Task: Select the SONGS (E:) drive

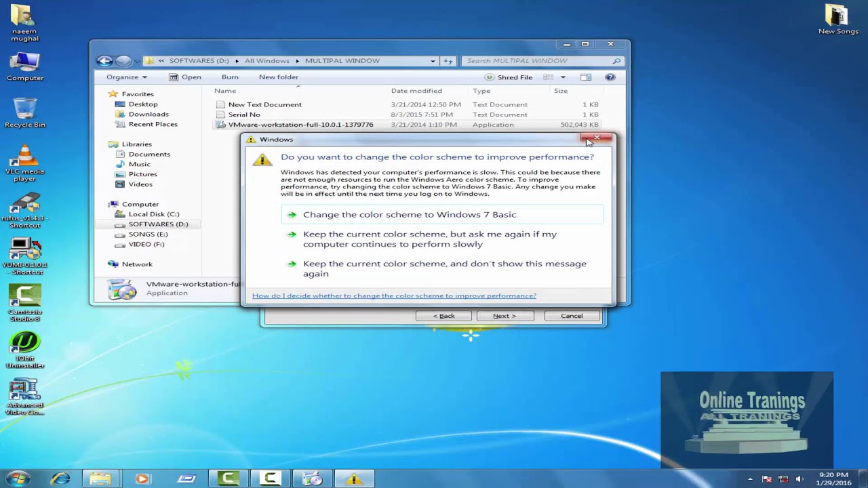Action: click(x=148, y=235)
